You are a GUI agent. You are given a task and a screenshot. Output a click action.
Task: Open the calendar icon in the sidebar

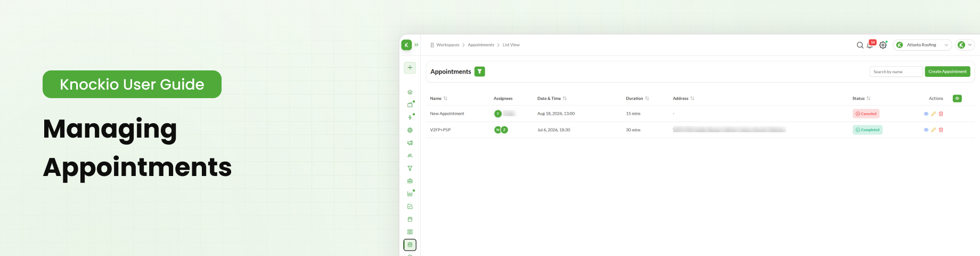click(410, 219)
